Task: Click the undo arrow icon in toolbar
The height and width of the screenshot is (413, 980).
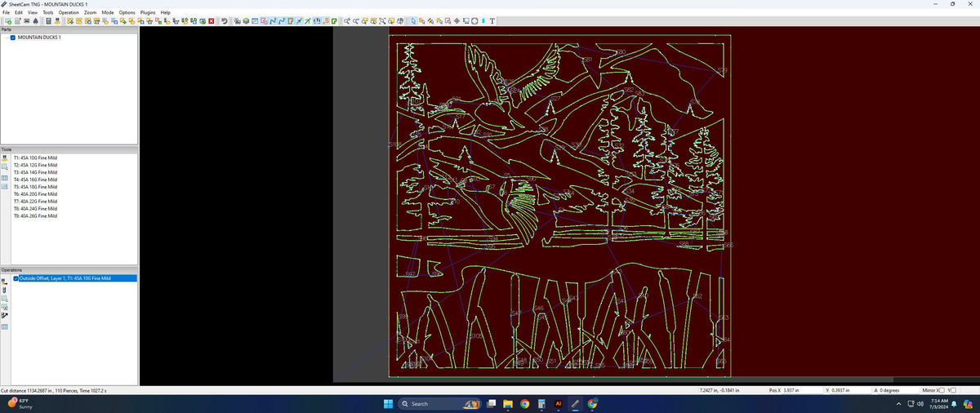Action: [225, 21]
